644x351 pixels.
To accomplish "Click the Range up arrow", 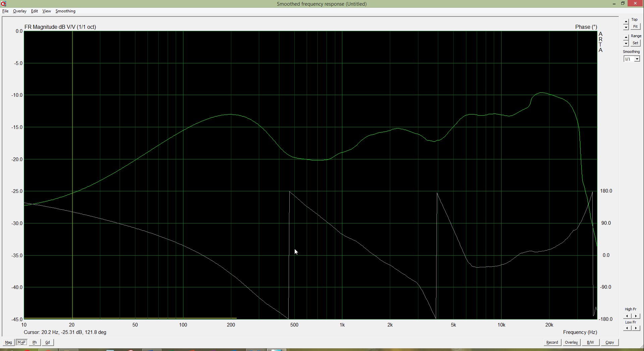I will (x=626, y=38).
